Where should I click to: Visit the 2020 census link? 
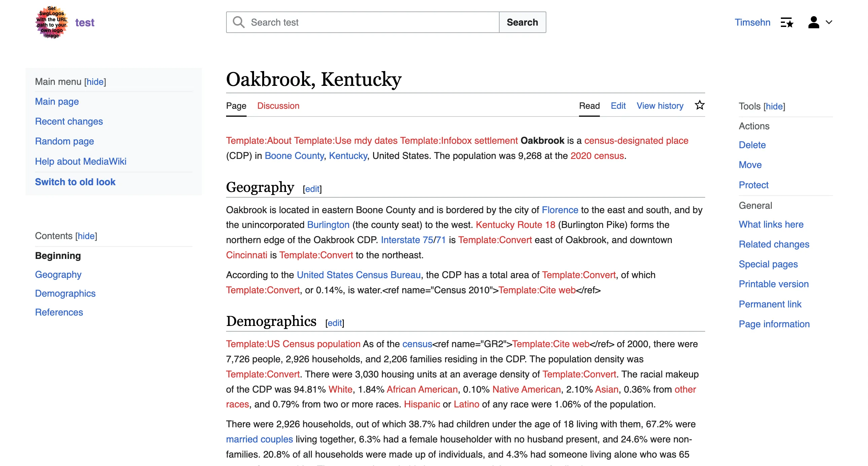(598, 156)
